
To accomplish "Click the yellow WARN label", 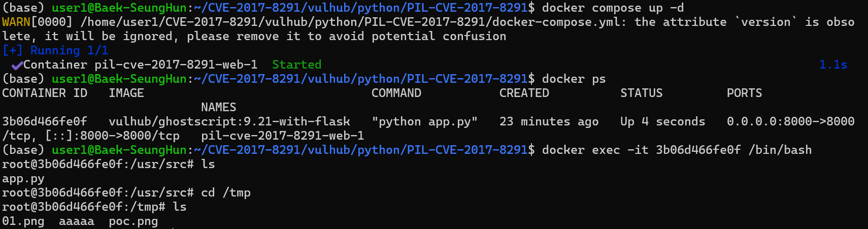I will 16,22.
